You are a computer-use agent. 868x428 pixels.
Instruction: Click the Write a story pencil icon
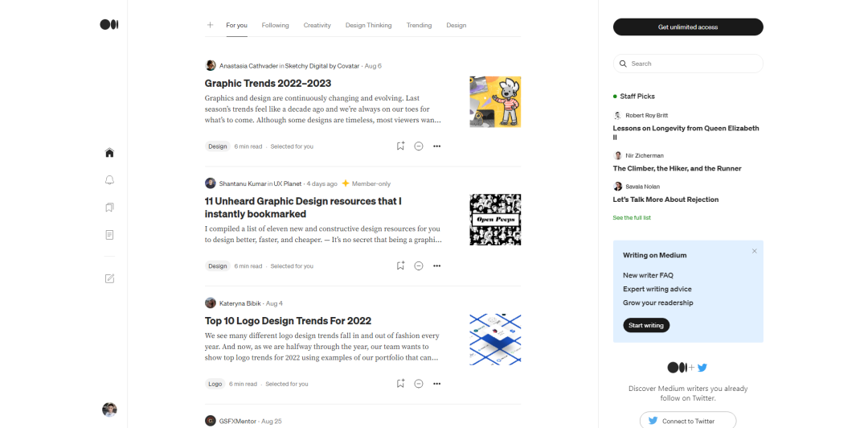pos(109,278)
